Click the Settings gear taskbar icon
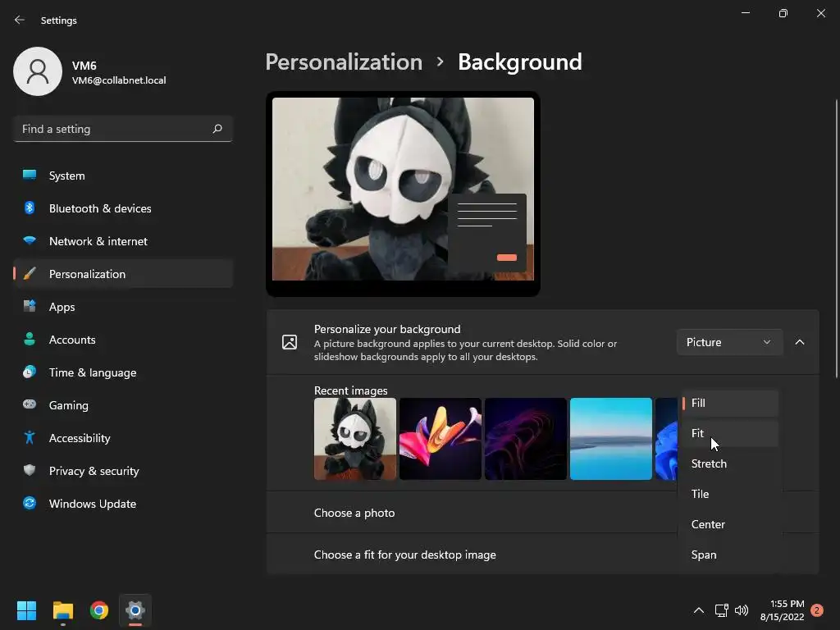Screen dimensions: 840x630 coord(135,610)
